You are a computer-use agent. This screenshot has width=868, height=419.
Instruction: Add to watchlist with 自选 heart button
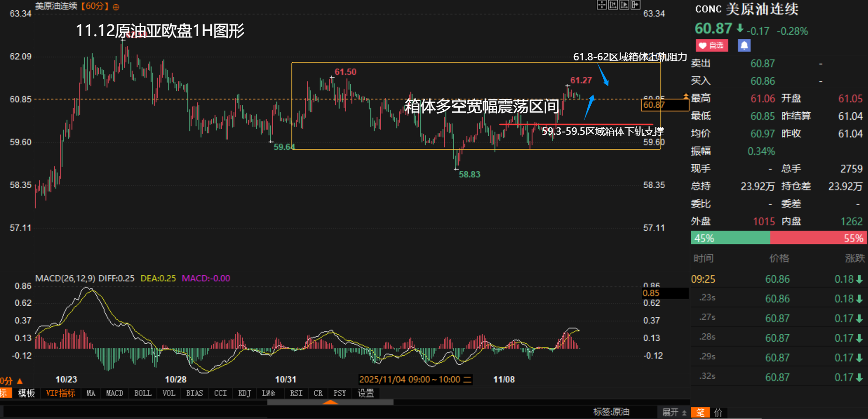coord(712,45)
